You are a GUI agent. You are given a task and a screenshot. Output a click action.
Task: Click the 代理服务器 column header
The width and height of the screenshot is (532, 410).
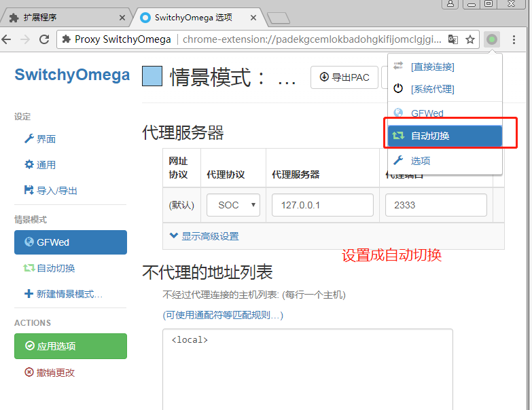point(296,174)
